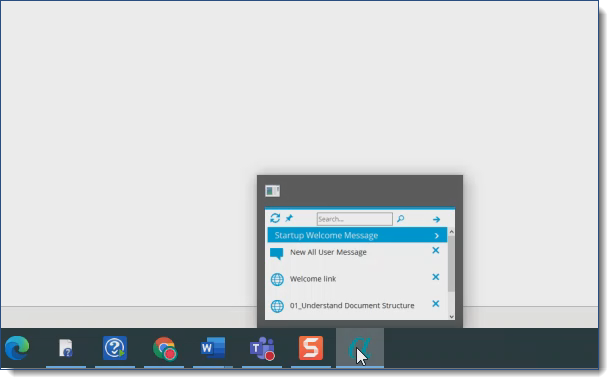The width and height of the screenshot is (614, 385).
Task: Pin the popup panel open
Action: [289, 218]
